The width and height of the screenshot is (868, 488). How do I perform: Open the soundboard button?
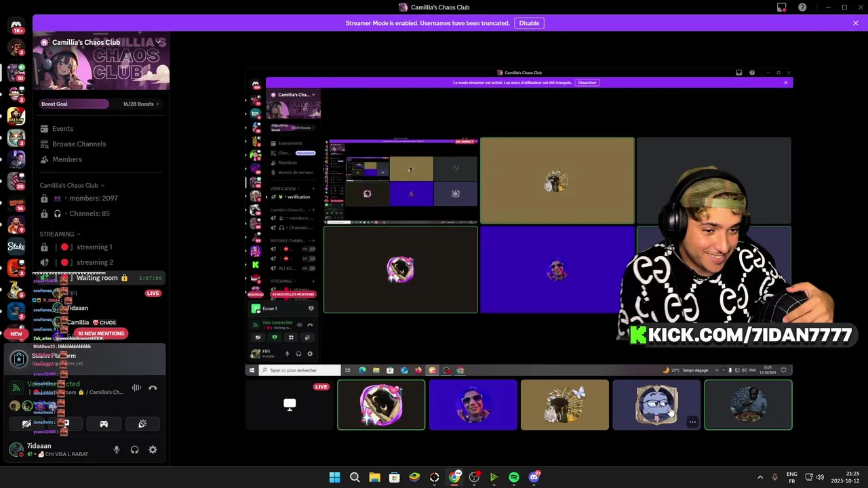(x=142, y=424)
